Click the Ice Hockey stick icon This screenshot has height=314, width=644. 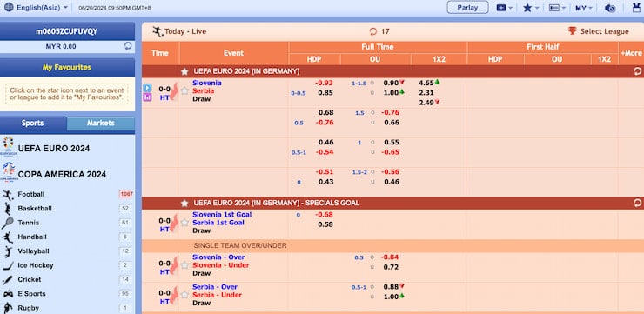pos(7,265)
